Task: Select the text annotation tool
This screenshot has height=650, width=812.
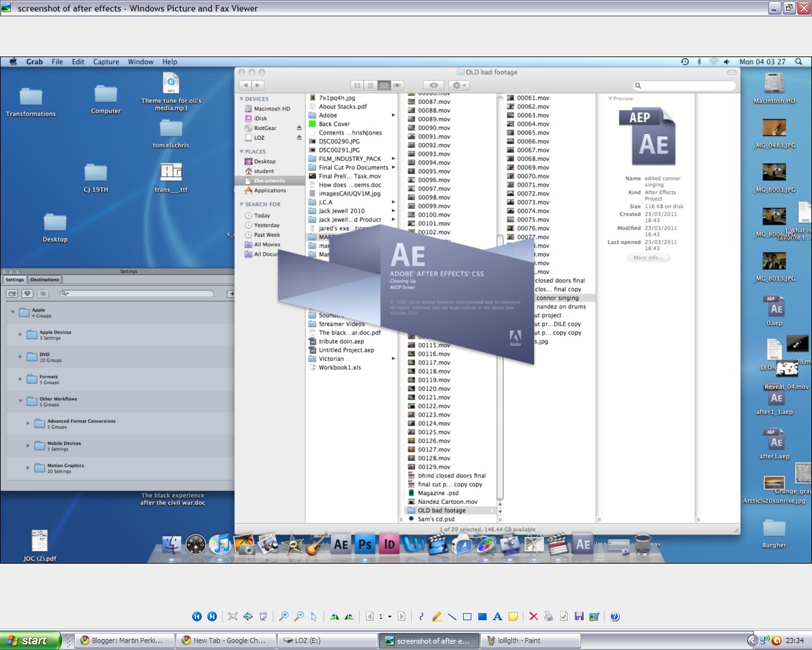Action: tap(497, 616)
